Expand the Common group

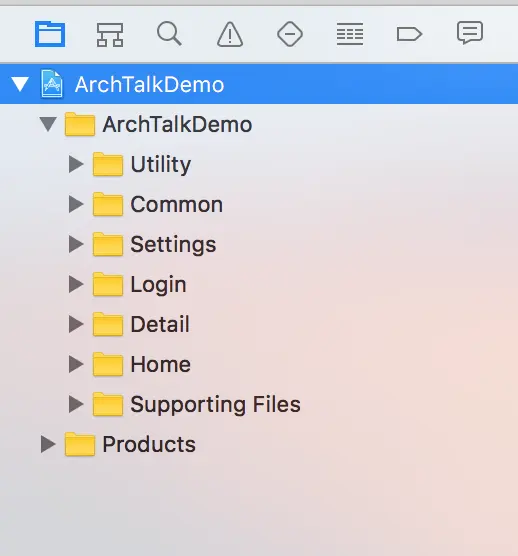(x=76, y=204)
